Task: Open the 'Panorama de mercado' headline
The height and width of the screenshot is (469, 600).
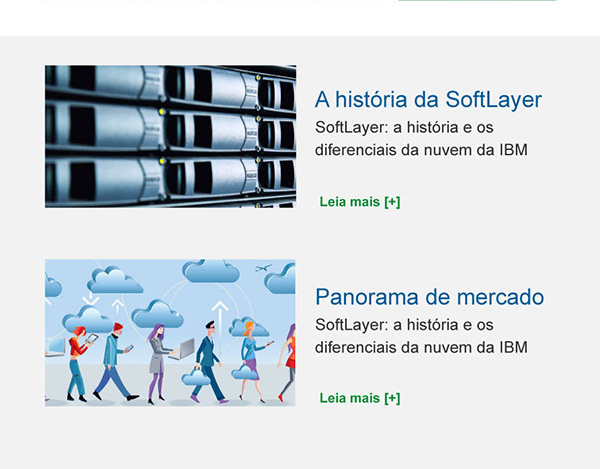Action: point(429,297)
